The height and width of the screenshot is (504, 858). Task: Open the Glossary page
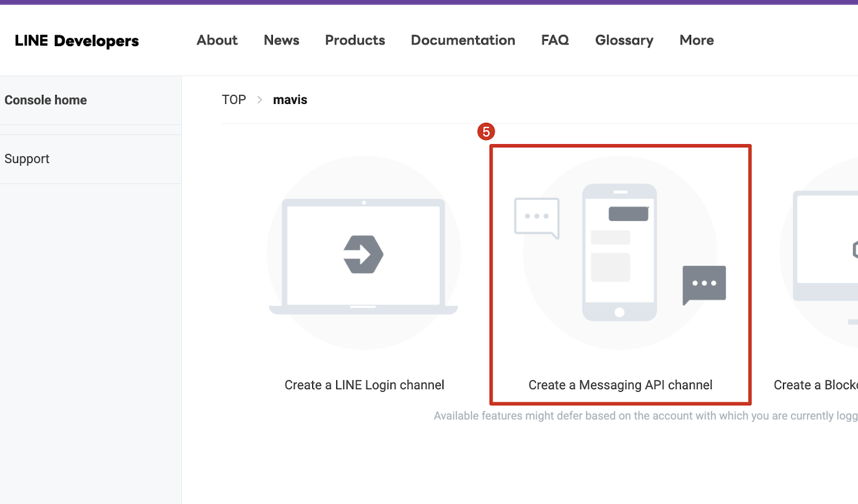click(624, 40)
